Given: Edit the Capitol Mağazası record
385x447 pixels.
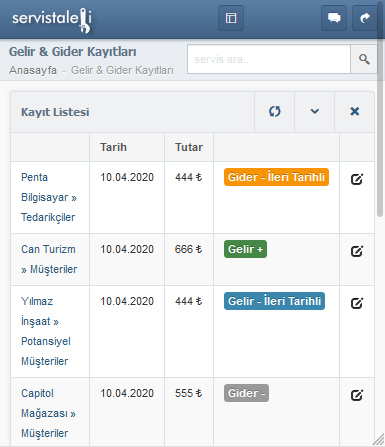Looking at the screenshot, I should pos(357,395).
